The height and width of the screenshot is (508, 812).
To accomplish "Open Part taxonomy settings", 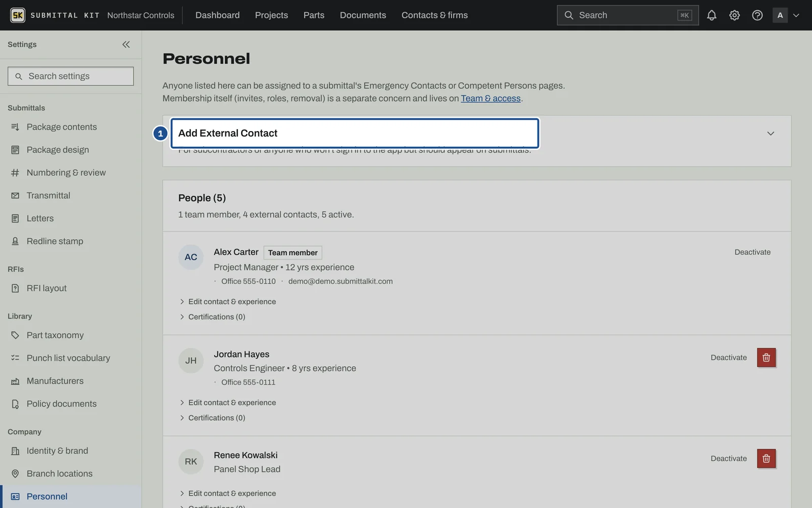I will pos(71,335).
